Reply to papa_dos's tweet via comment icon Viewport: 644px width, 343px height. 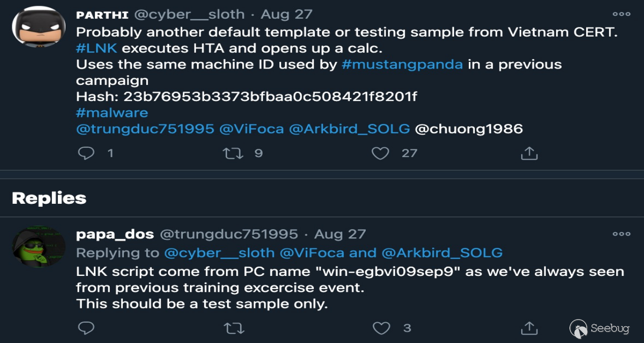point(86,328)
